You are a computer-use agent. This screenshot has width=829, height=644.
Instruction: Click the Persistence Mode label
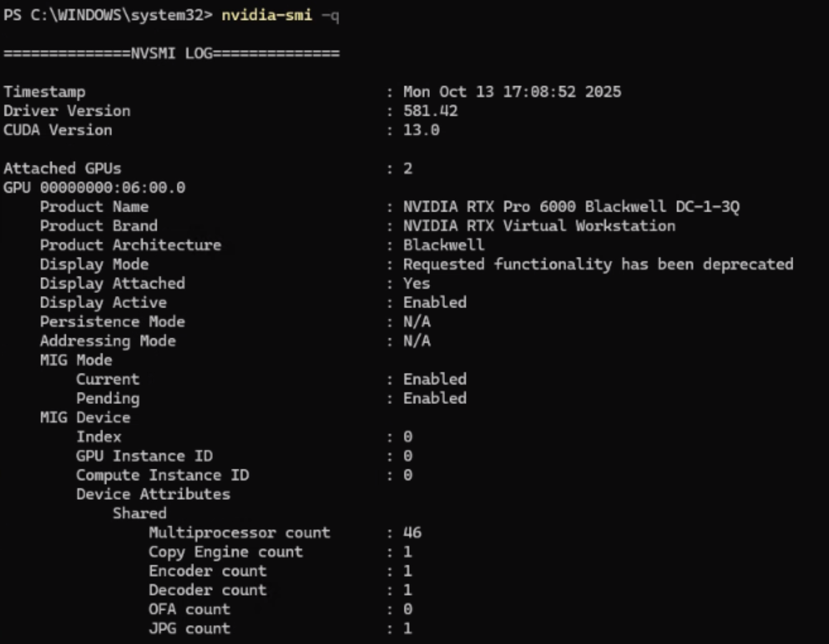(113, 322)
